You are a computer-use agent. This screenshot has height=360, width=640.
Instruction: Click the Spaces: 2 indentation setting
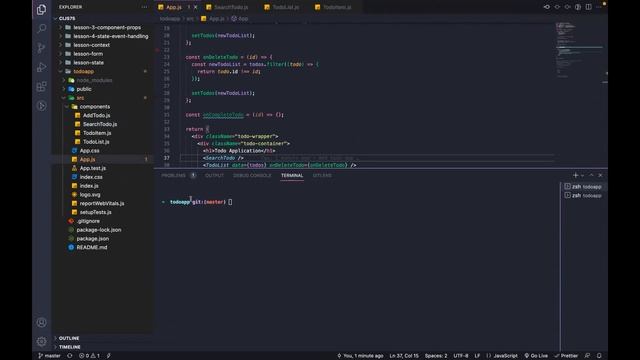click(436, 356)
